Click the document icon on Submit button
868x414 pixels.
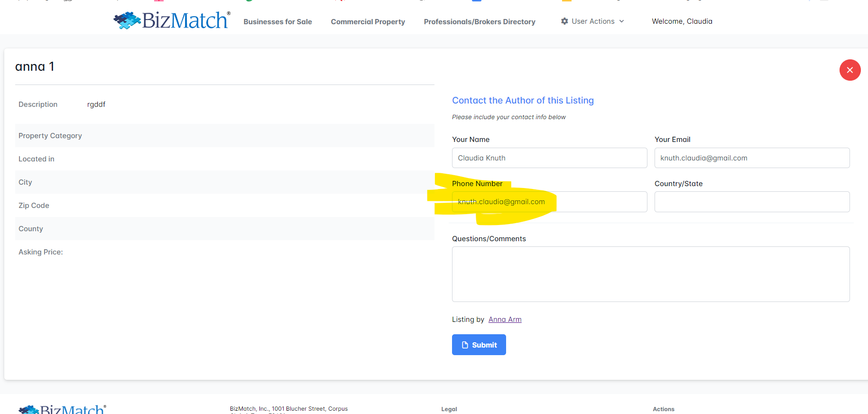pos(465,345)
